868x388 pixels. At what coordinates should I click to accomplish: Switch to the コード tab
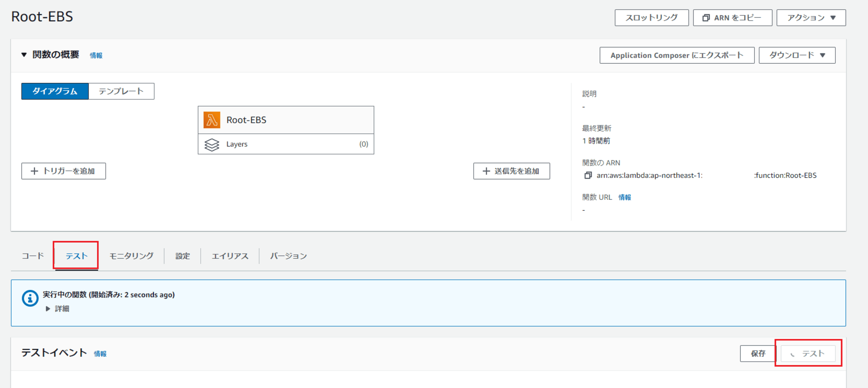(x=33, y=256)
